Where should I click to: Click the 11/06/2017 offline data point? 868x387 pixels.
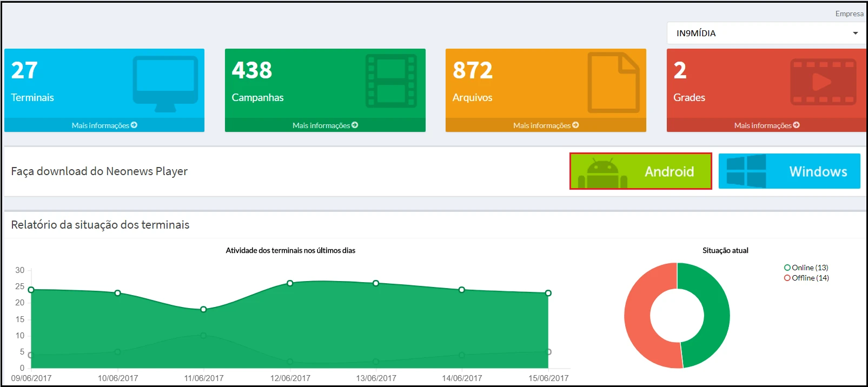pyautogui.click(x=203, y=335)
